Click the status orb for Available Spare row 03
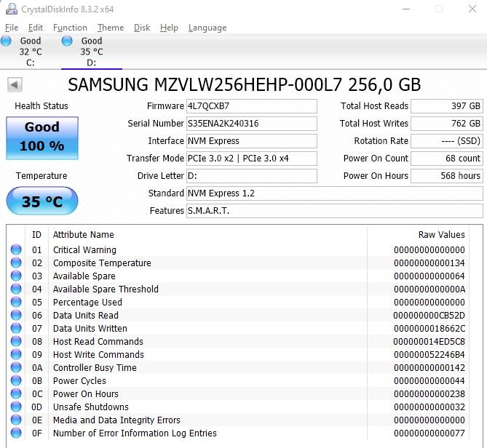Screen dimensions: 487x448 click(x=16, y=276)
